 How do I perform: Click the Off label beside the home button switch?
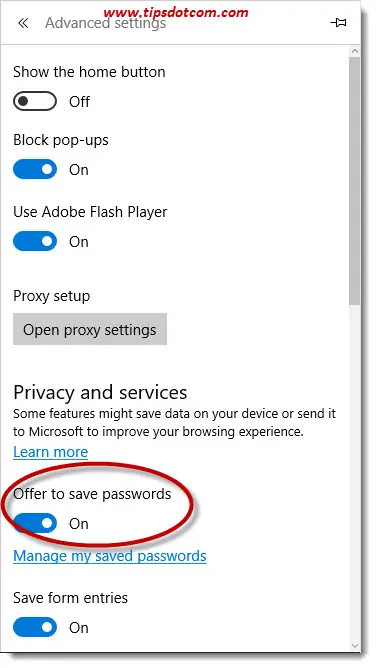(x=80, y=102)
